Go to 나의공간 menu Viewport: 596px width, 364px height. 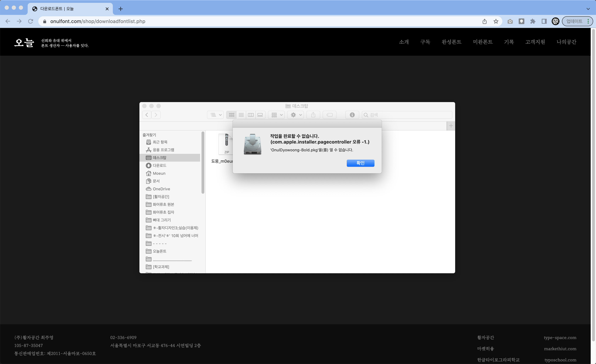[566, 42]
